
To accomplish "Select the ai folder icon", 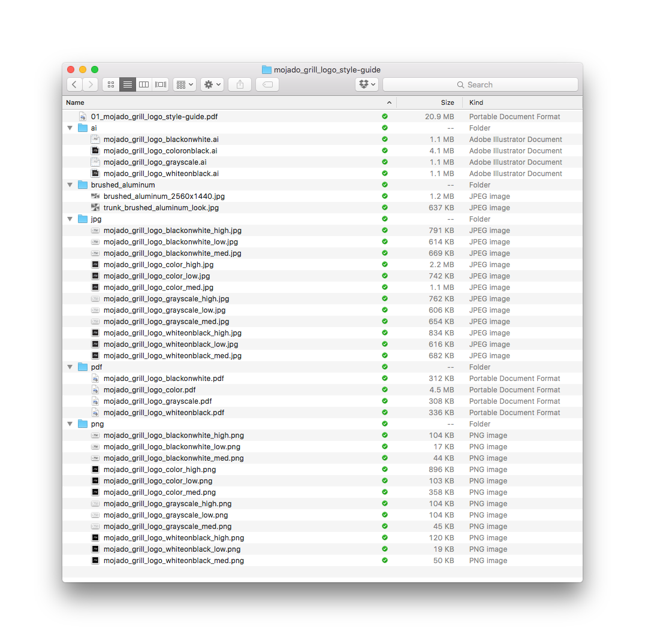I will (83, 128).
